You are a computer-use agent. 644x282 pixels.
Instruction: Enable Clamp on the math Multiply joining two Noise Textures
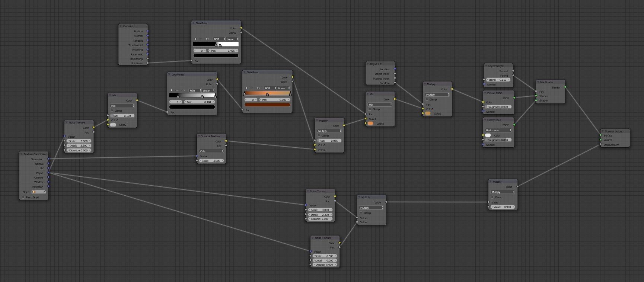point(361,213)
